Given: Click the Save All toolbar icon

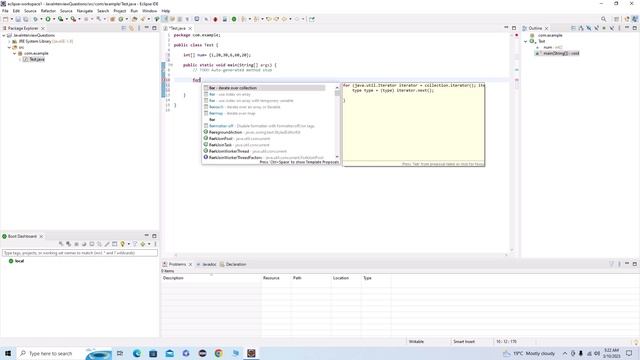Looking at the screenshot, I should pyautogui.click(x=26, y=19).
